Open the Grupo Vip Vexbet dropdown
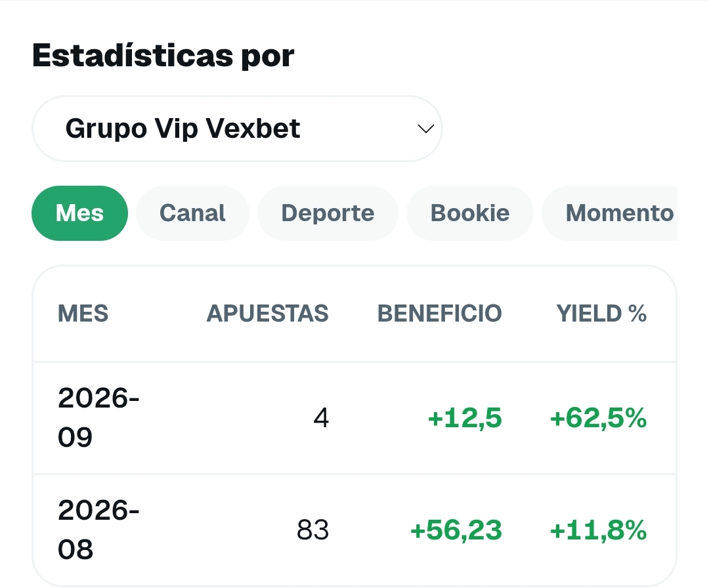This screenshot has height=588, width=709. click(x=237, y=129)
